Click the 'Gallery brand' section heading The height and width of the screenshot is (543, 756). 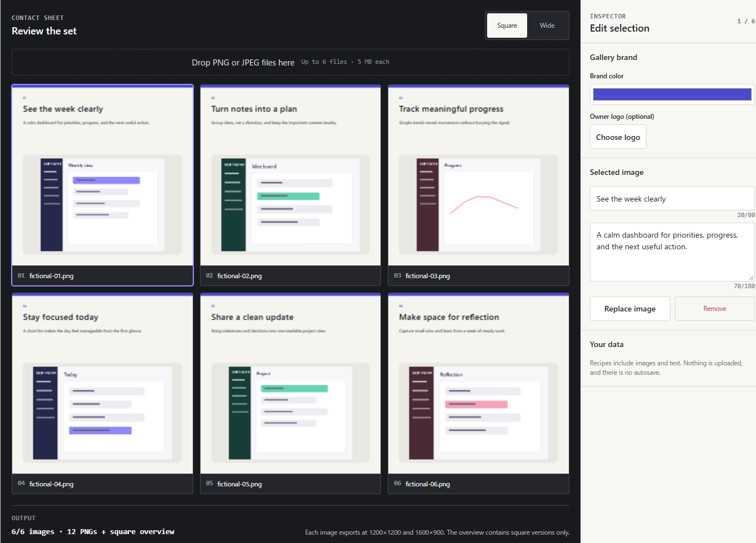[x=613, y=57]
